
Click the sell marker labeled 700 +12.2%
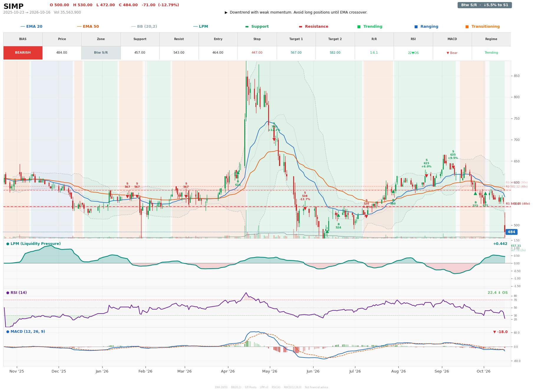click(274, 140)
